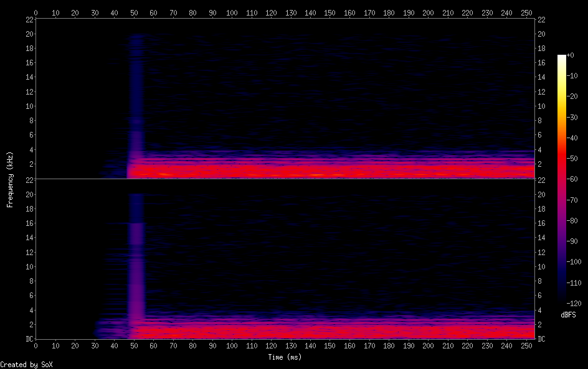588x369 pixels.
Task: Click the "100" tick on the bottom time axis
Action: (232, 346)
